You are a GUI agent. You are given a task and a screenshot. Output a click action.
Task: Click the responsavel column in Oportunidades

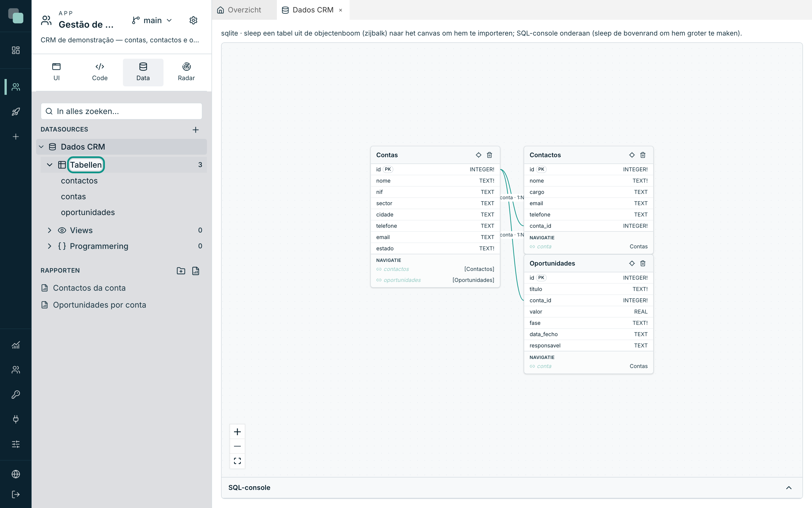click(x=588, y=345)
